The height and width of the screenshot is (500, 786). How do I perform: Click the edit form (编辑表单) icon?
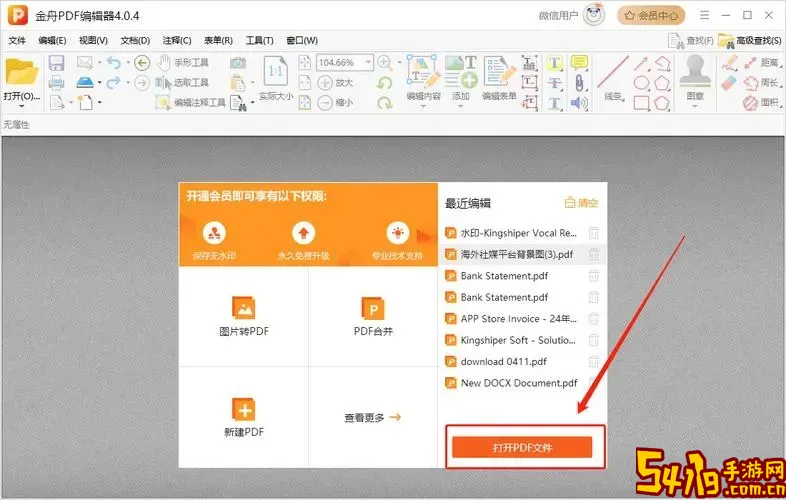[499, 71]
